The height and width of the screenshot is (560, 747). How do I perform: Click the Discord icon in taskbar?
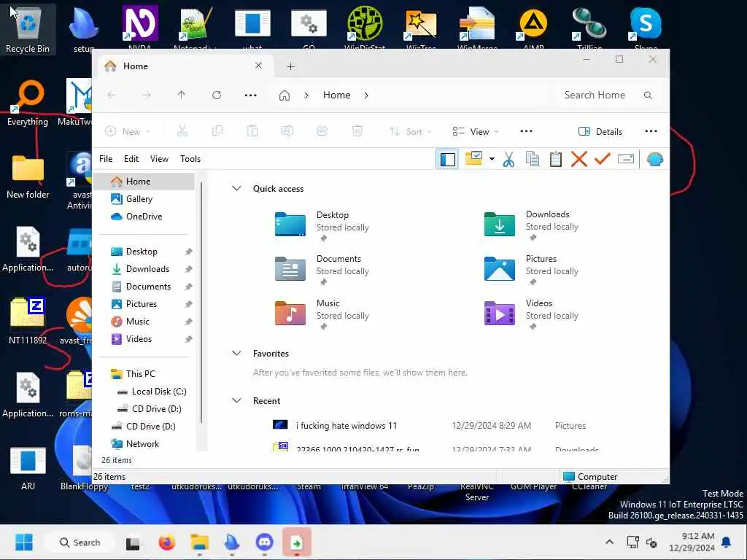click(x=264, y=542)
